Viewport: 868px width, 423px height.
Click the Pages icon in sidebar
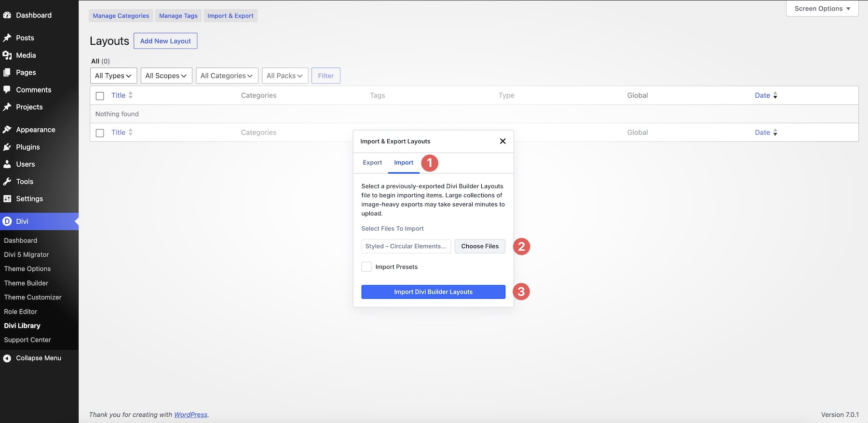pyautogui.click(x=7, y=73)
